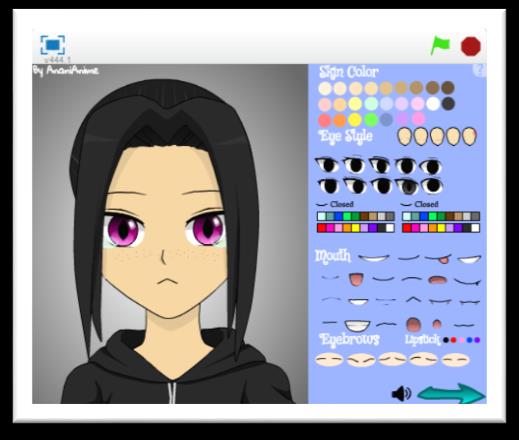519x440 pixels.
Task: Pick the first eyebrow shape option
Action: point(329,360)
